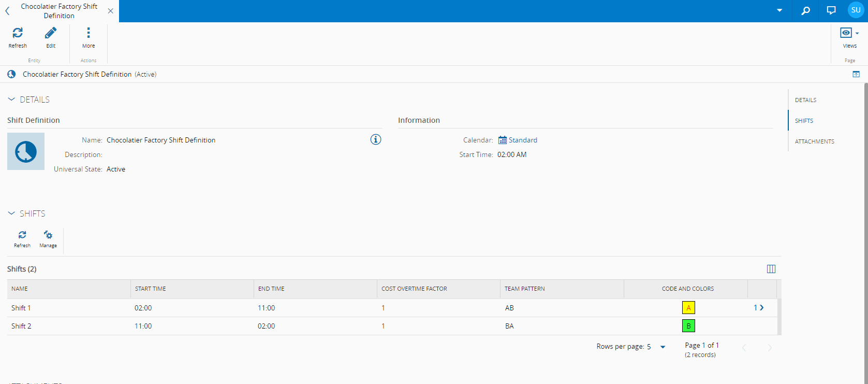Click the yellow A color code swatch
The width and height of the screenshot is (868, 384).
tap(688, 308)
